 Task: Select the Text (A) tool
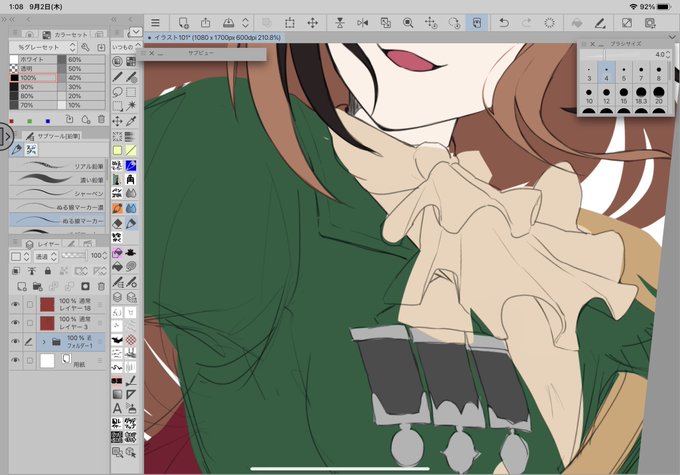(x=117, y=408)
